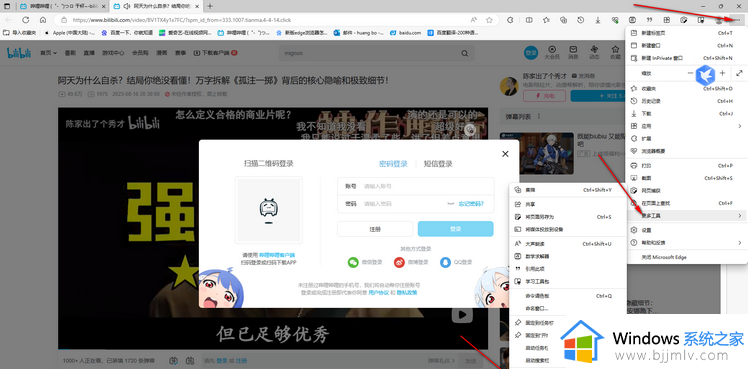This screenshot has height=369, width=749.
Task: Select 在页面上查找 in the Edge menu
Action: (x=686, y=203)
